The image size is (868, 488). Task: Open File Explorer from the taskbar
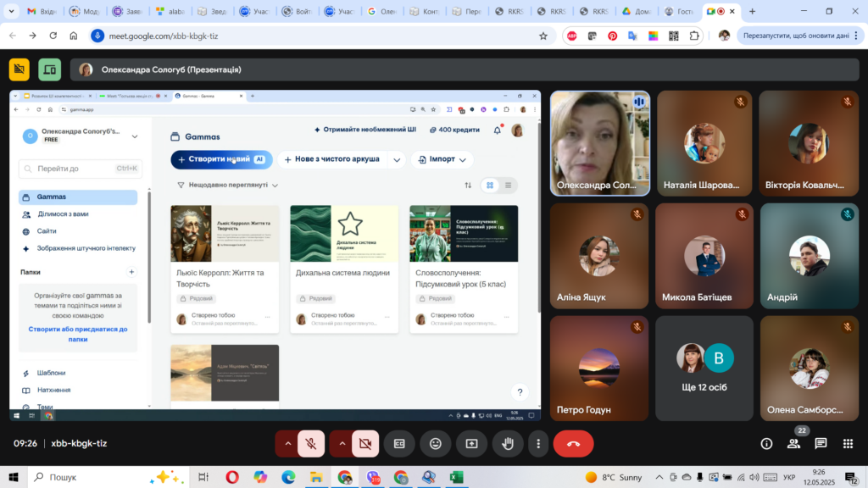317,477
